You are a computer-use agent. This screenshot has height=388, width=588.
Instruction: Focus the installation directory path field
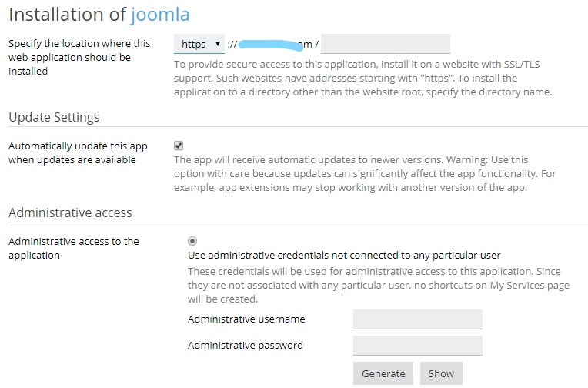[x=385, y=44]
